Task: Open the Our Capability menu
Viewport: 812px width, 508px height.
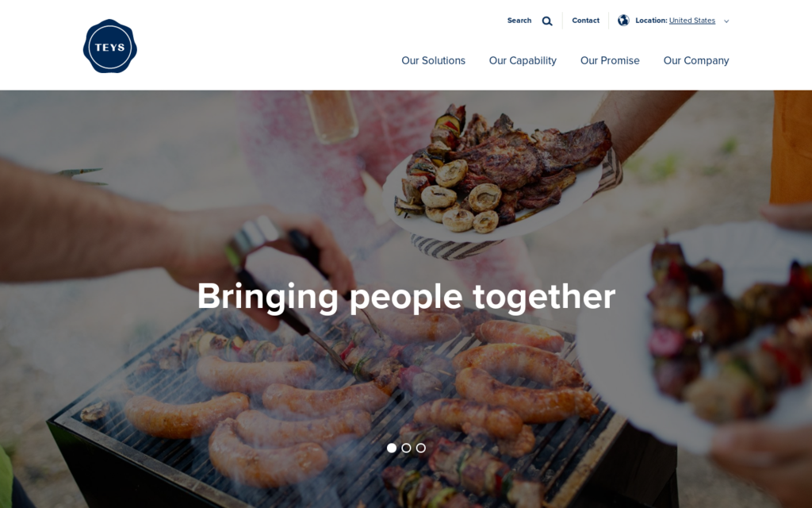Action: [523, 60]
